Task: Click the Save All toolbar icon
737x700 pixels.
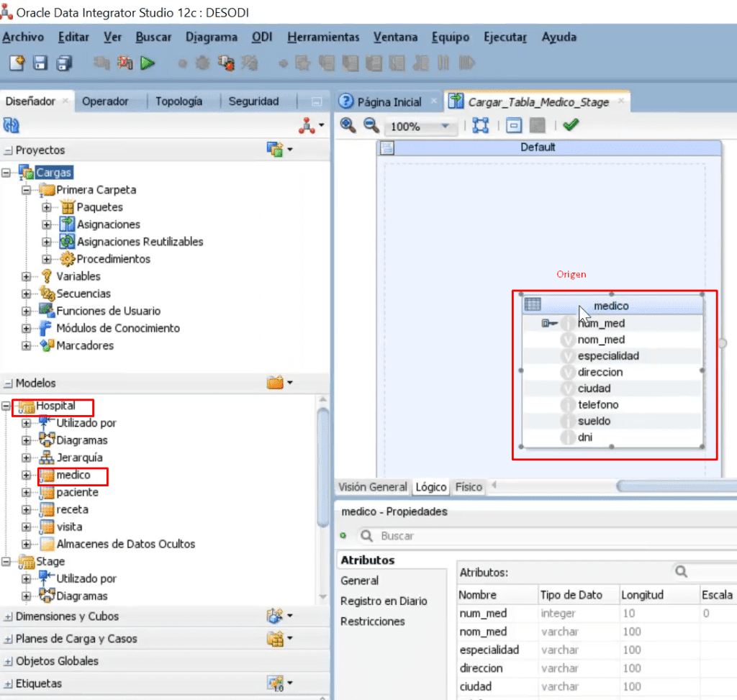Action: [x=64, y=63]
